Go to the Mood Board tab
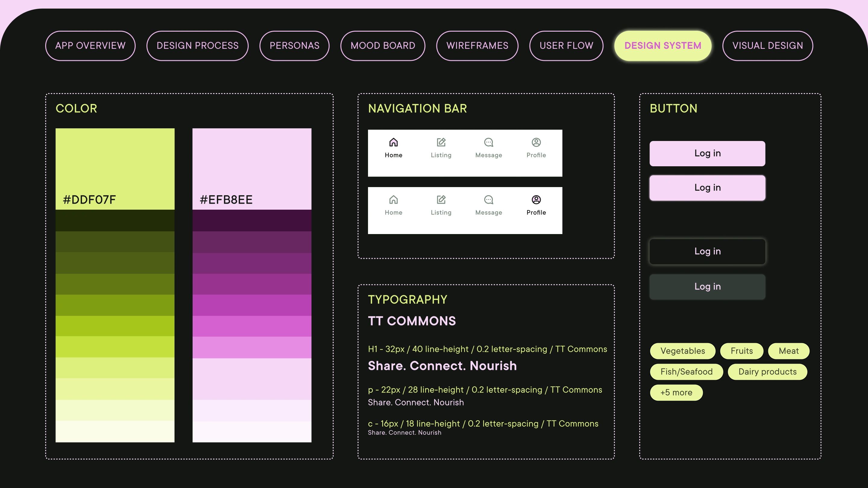This screenshot has width=868, height=488. 383,46
